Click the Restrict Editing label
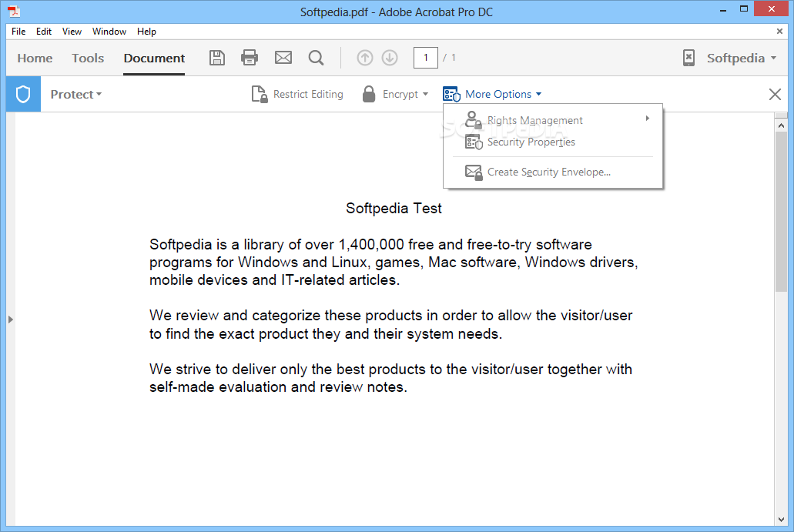 point(308,94)
